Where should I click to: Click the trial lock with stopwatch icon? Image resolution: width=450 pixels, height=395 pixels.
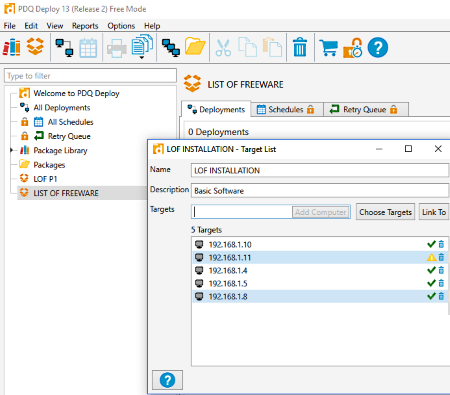353,48
